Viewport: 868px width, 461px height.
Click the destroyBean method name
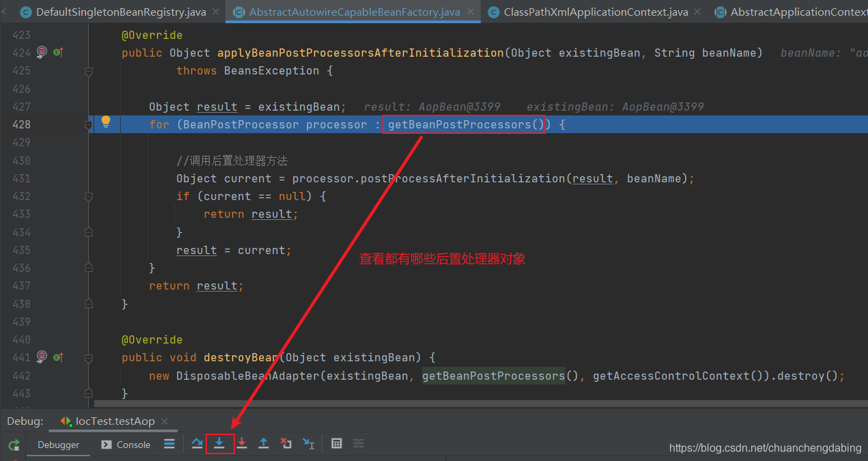click(x=240, y=357)
